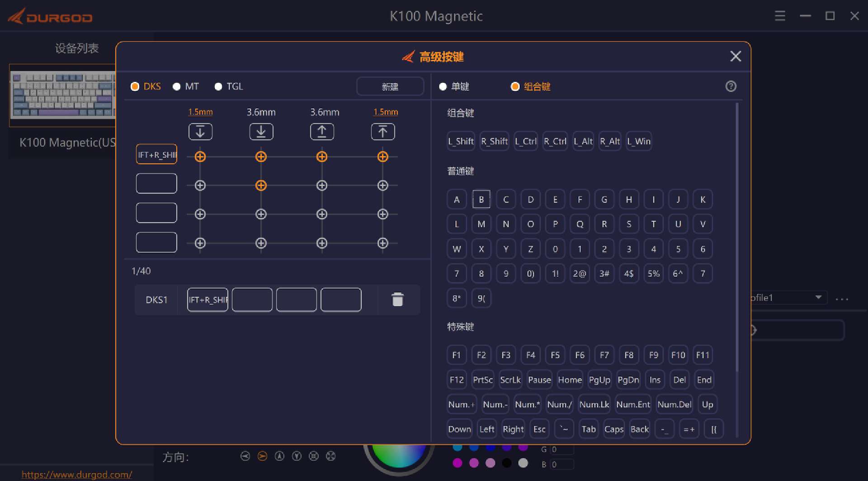Image resolution: width=868 pixels, height=481 pixels.
Task: Choose the F1 special key
Action: [457, 355]
